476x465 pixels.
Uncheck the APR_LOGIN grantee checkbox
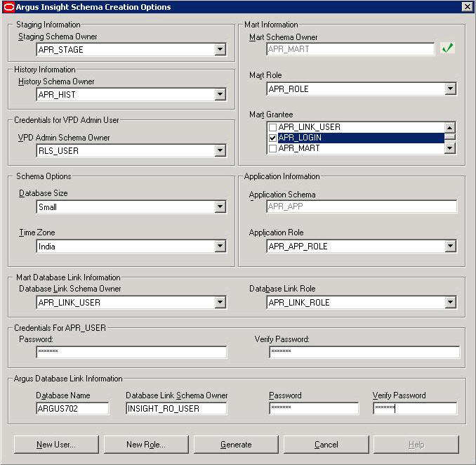click(x=272, y=138)
